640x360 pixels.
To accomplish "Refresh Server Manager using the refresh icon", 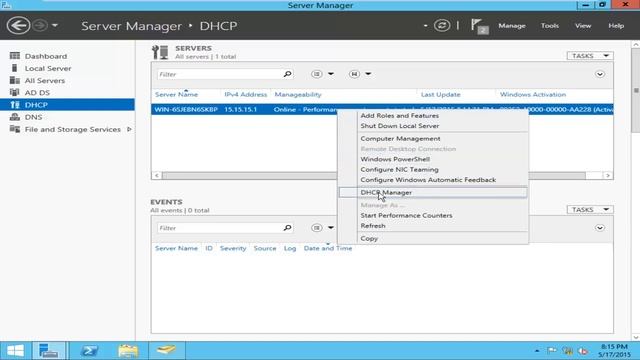I will click(442, 25).
